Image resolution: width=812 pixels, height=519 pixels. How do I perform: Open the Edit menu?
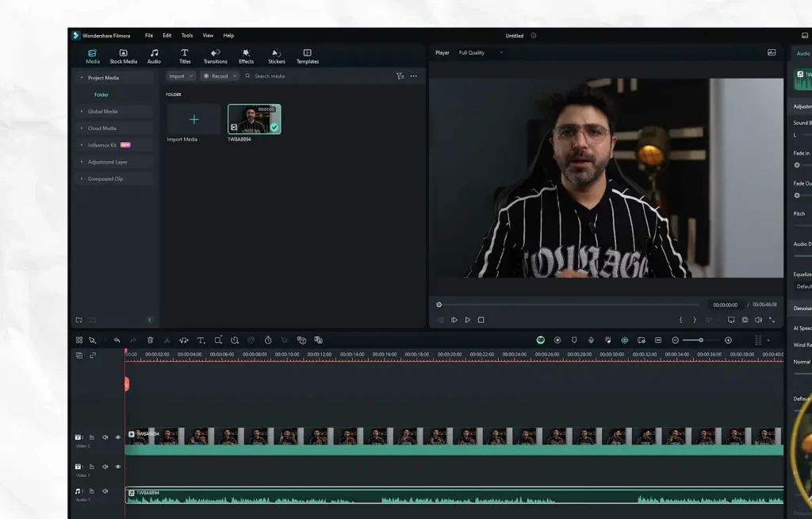(167, 36)
